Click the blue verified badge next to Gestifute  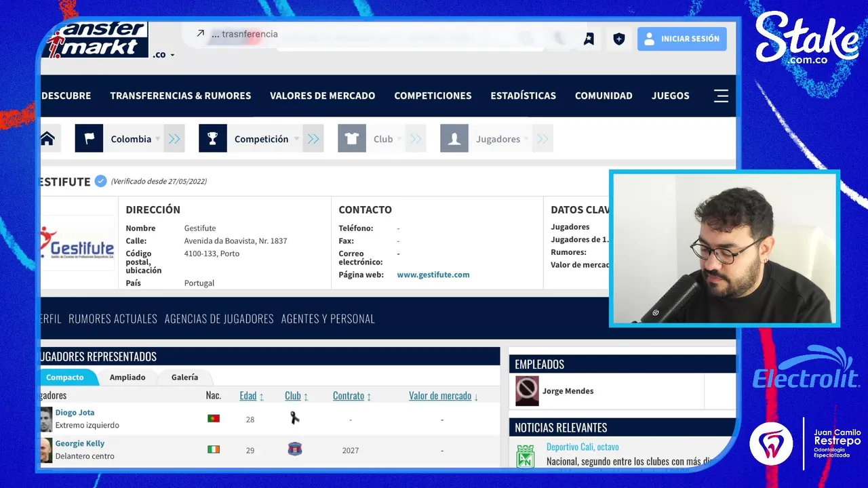coord(100,181)
